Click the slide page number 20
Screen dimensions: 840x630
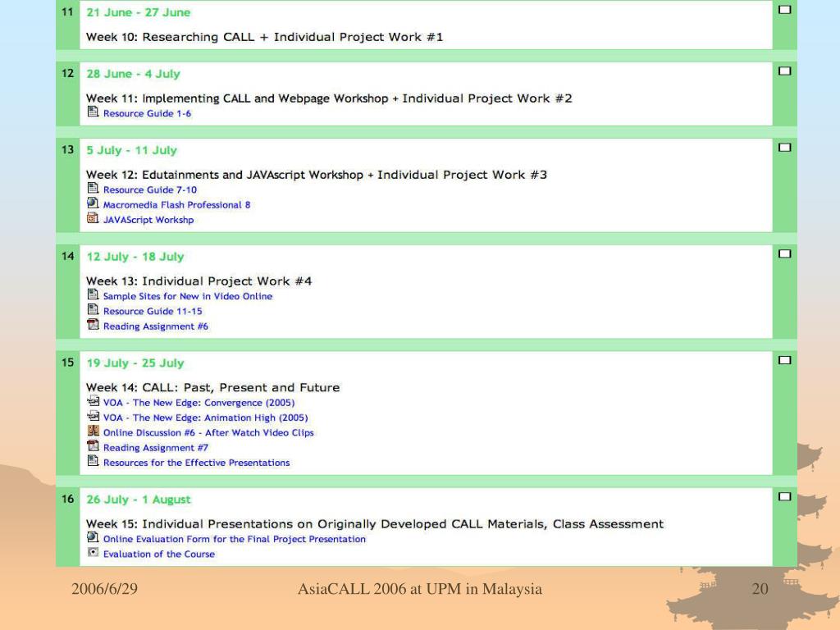coord(760,589)
